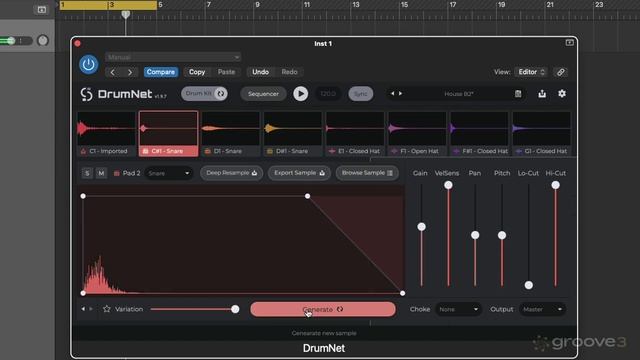Click the Copy button

coord(197,72)
